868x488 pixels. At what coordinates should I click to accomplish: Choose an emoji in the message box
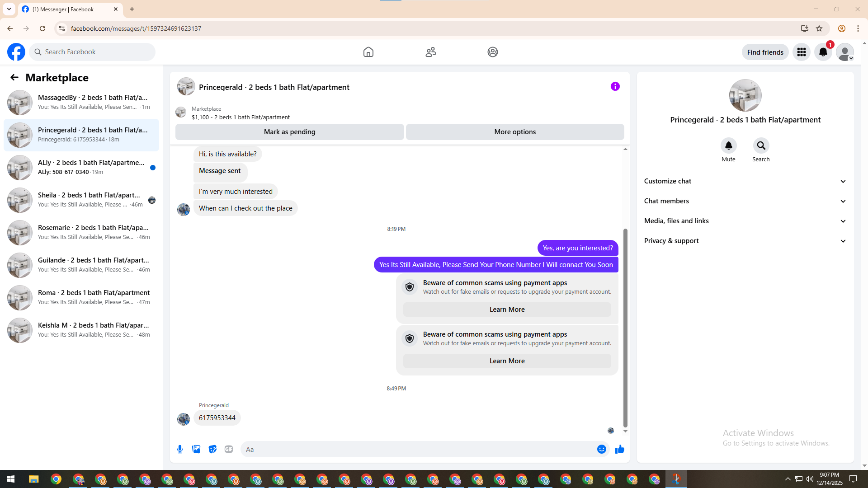coord(601,449)
